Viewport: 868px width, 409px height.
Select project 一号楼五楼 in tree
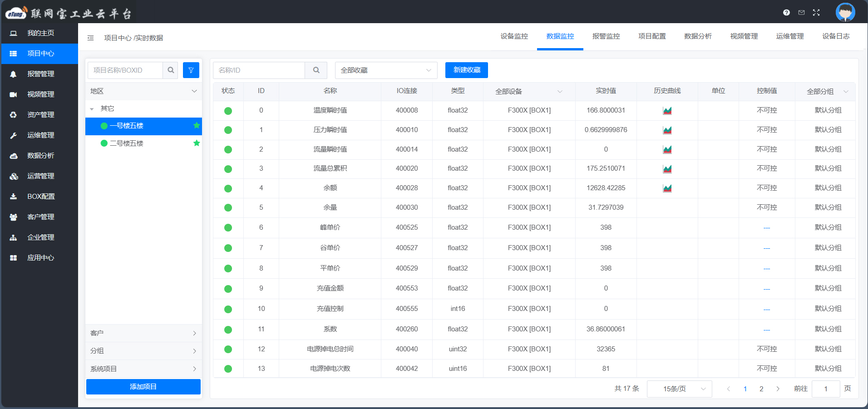pyautogui.click(x=143, y=126)
